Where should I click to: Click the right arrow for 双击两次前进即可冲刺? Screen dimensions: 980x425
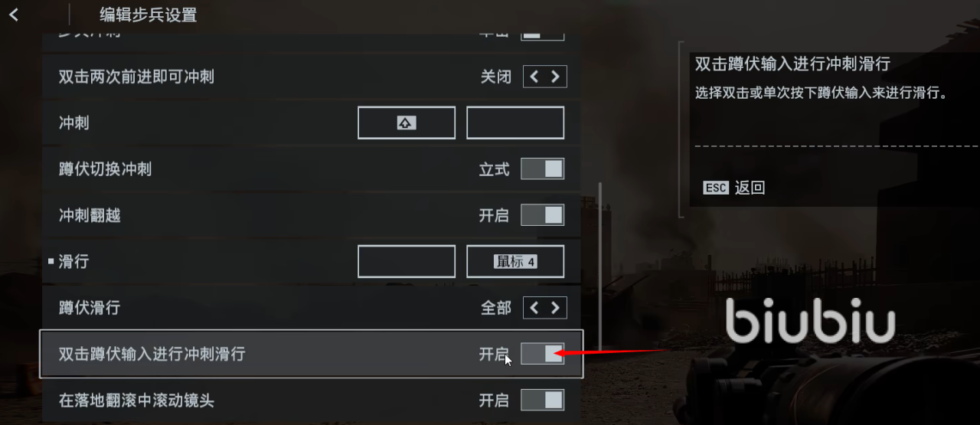pyautogui.click(x=556, y=77)
